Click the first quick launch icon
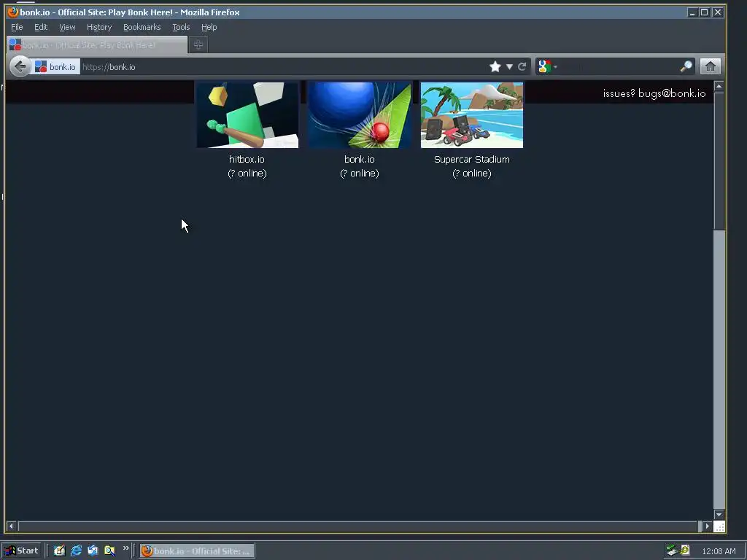Screen dimensions: 747x560 click(59, 551)
